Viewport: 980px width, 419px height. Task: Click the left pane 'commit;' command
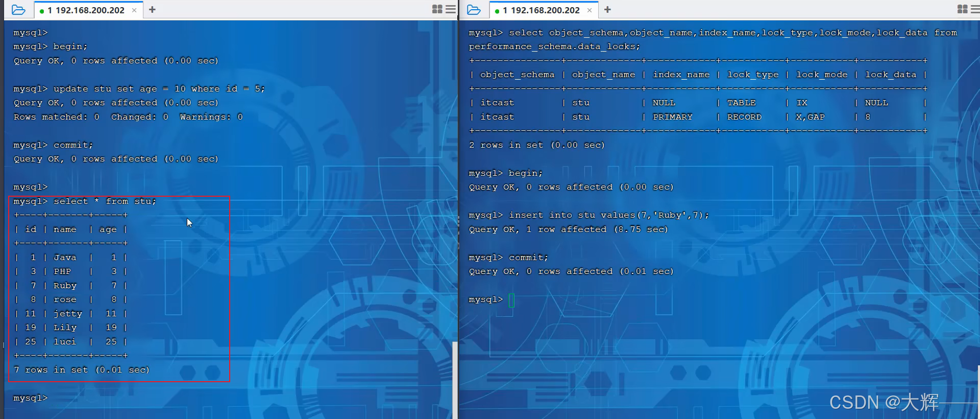click(x=73, y=145)
